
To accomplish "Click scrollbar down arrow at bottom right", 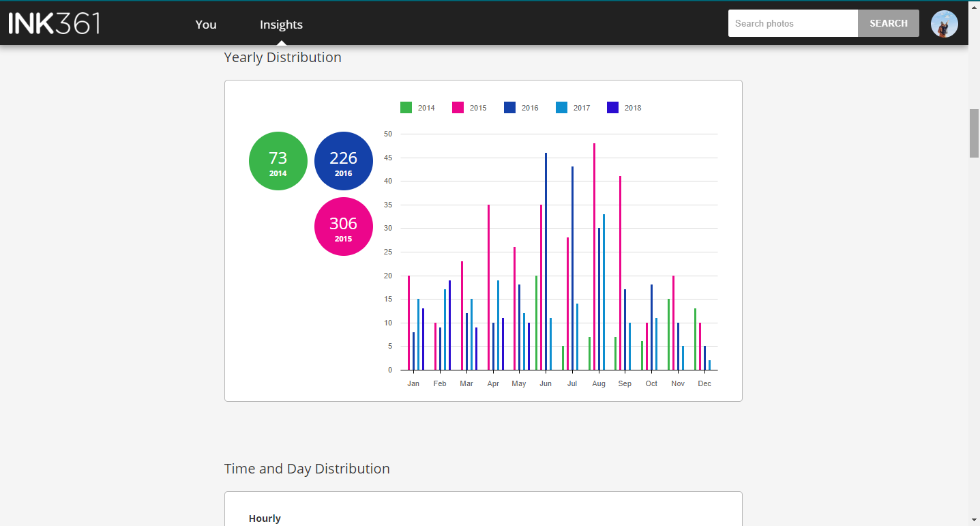I will pos(974,520).
